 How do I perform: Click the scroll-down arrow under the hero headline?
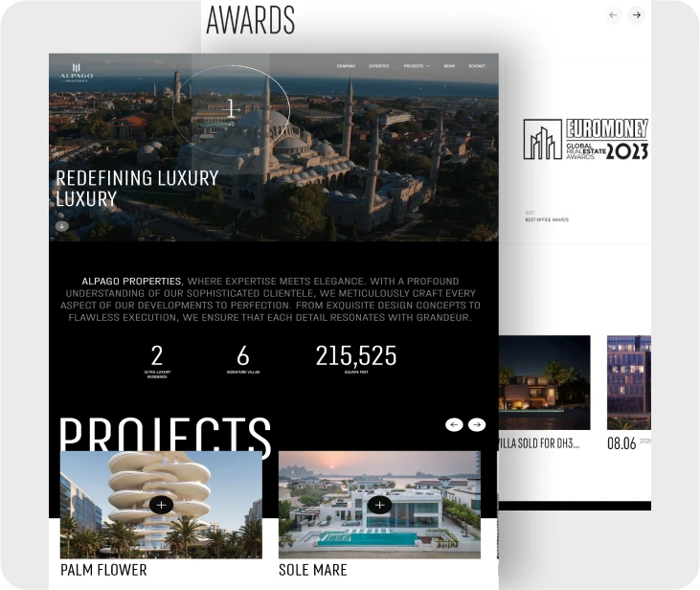pyautogui.click(x=61, y=226)
